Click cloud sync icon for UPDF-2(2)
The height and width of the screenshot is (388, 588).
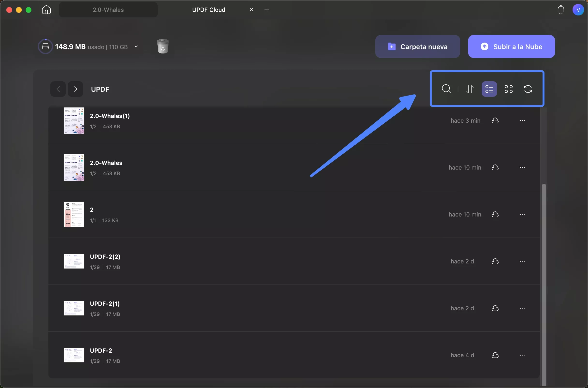(495, 261)
